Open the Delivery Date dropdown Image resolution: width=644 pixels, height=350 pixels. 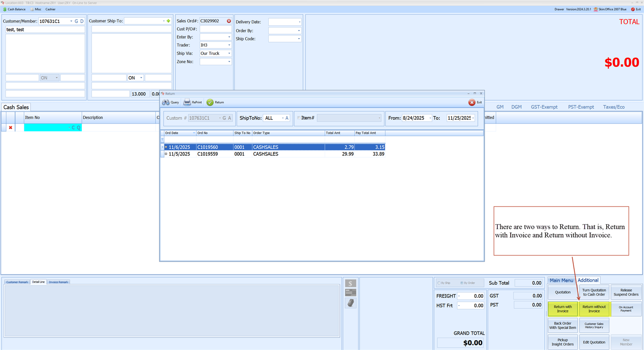click(x=300, y=21)
